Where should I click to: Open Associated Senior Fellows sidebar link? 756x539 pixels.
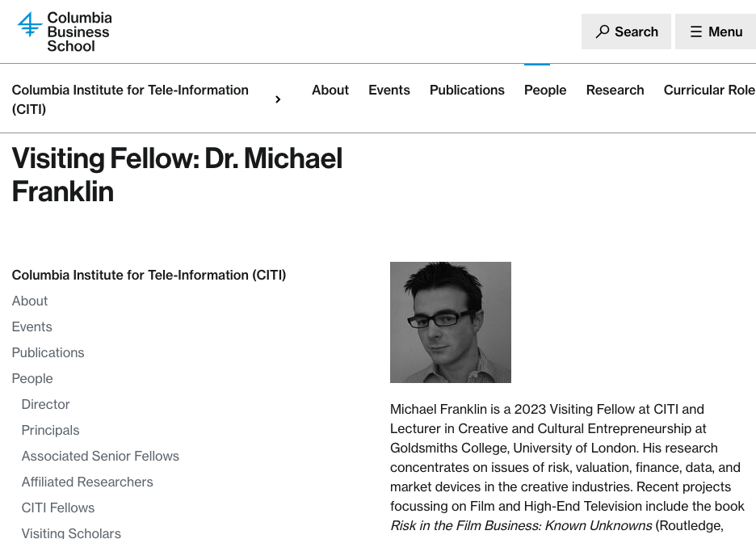click(x=100, y=456)
